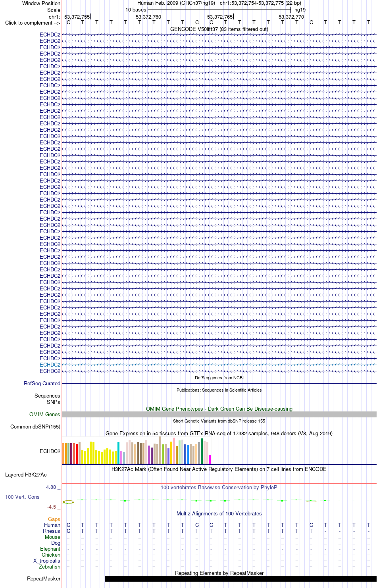Click 'Click to complement -->' label
The image size is (377, 588).
[33, 23]
